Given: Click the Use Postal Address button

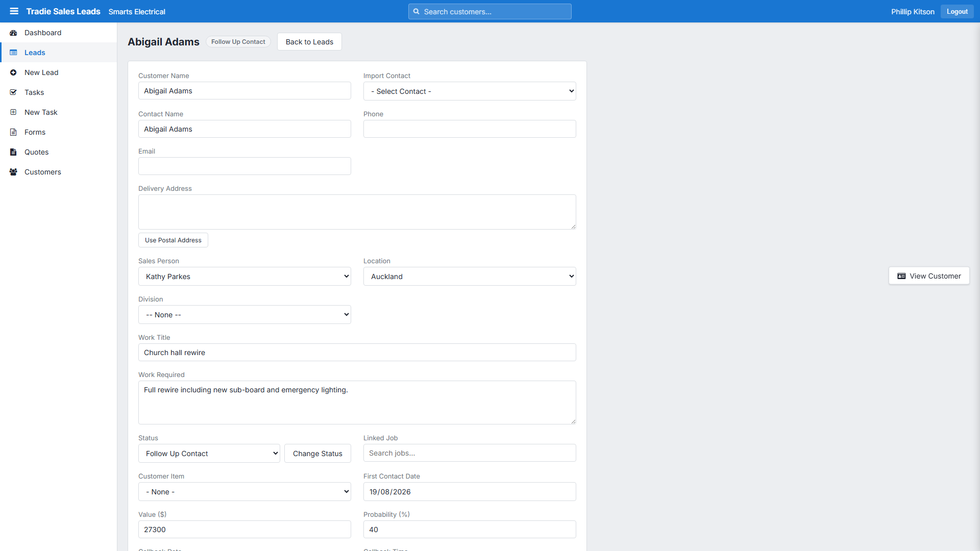Looking at the screenshot, I should coord(173,240).
